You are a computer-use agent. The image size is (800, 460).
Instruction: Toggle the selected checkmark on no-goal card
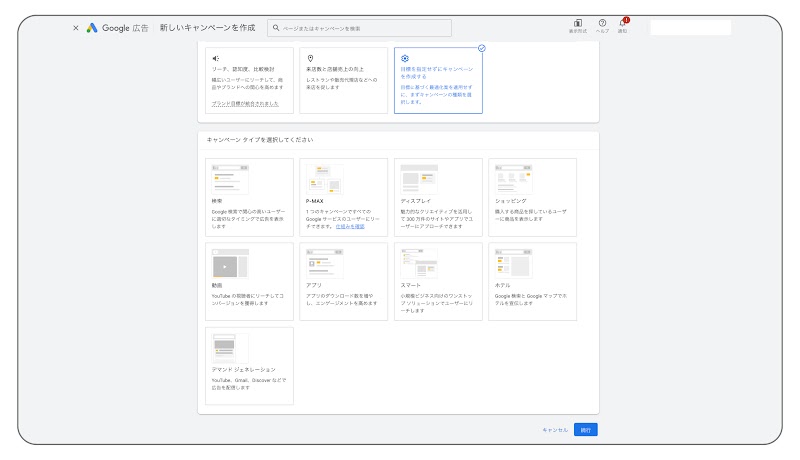[x=482, y=48]
